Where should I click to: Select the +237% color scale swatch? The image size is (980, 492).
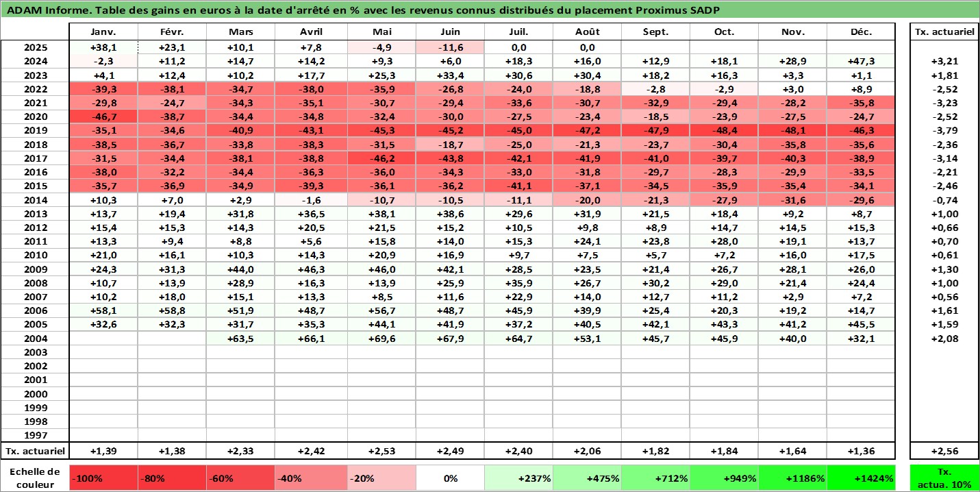pyautogui.click(x=518, y=478)
